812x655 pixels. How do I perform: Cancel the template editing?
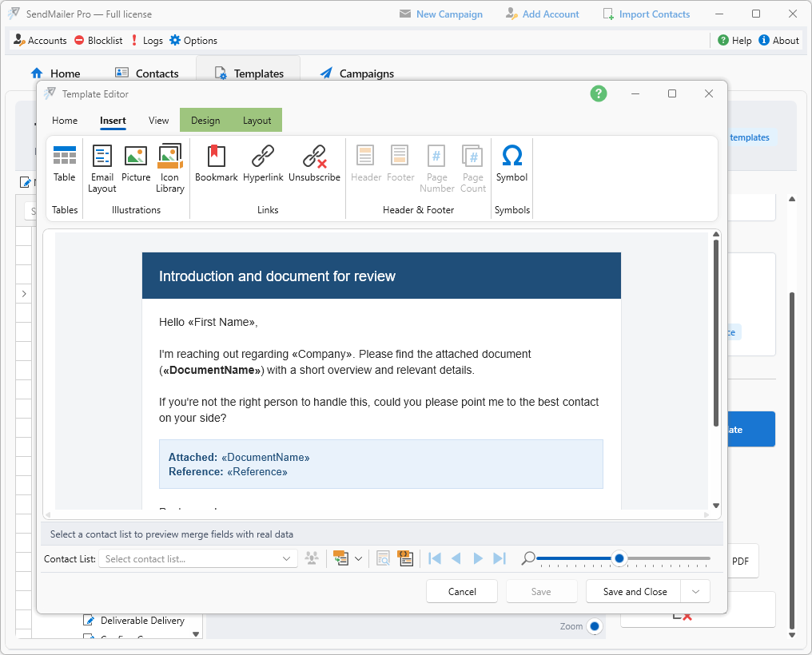pyautogui.click(x=462, y=592)
